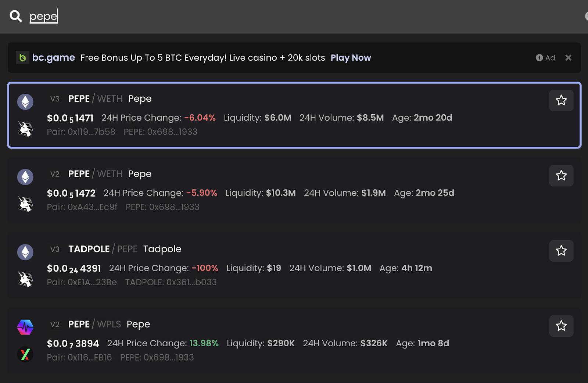Star the PEPE/WPLS pair
This screenshot has width=588, height=383.
(x=561, y=326)
